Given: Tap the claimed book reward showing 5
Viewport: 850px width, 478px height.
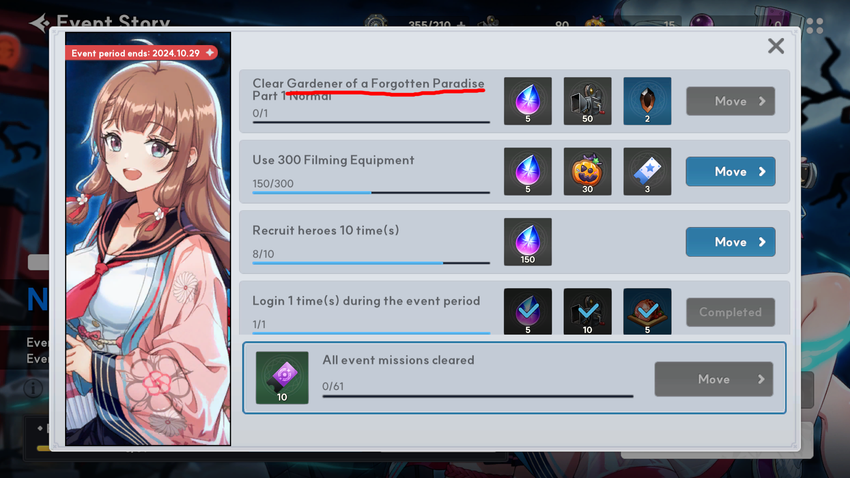Looking at the screenshot, I should (x=647, y=312).
